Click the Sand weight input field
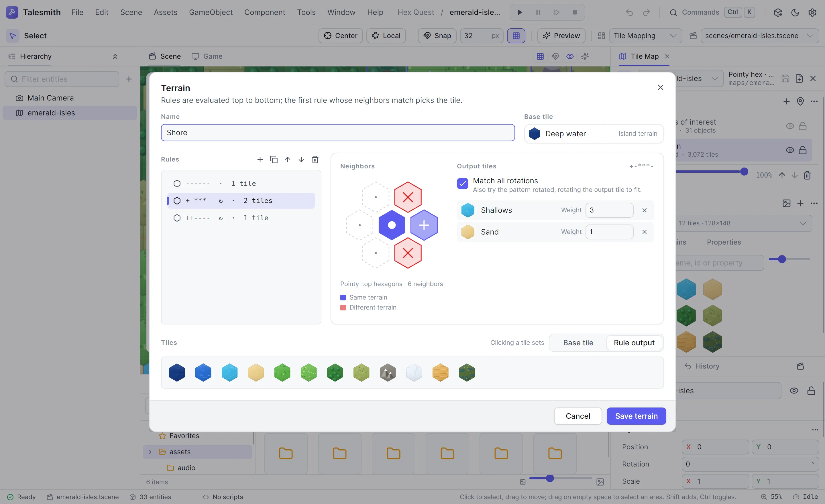This screenshot has height=504, width=825. pyautogui.click(x=609, y=232)
